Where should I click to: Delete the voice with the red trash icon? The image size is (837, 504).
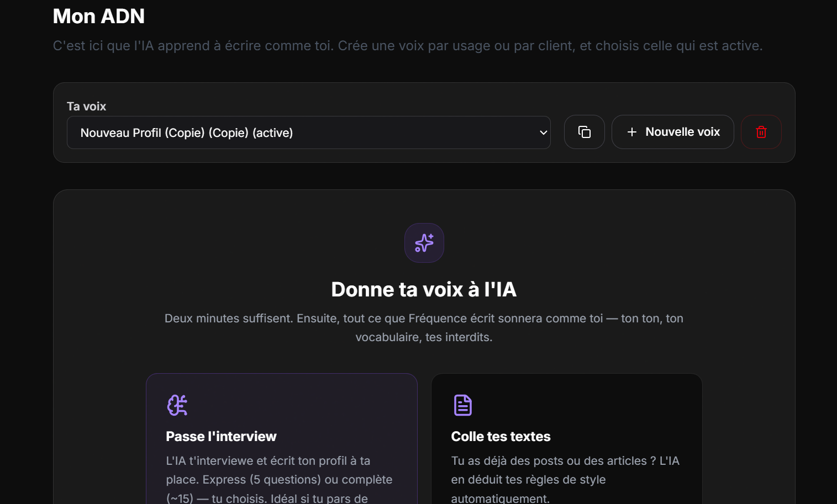pos(761,132)
